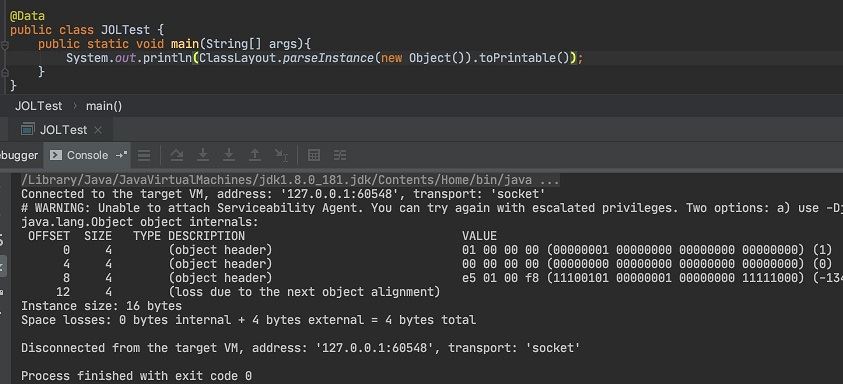843x384 pixels.
Task: Click the Force Step Into debug icon
Action: click(x=228, y=155)
